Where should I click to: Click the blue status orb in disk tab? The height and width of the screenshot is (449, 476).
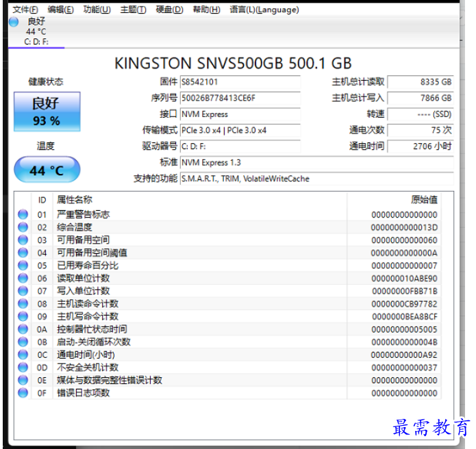coord(14,21)
